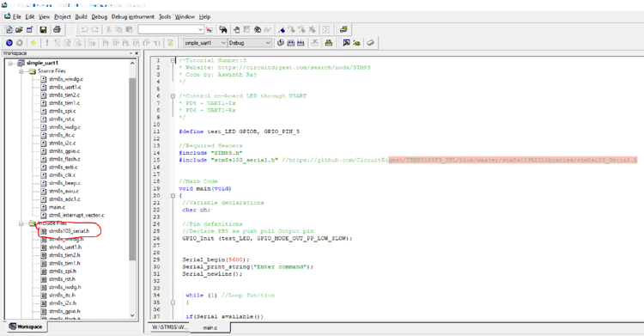Switch to the main.c editor tab
The image size is (644, 336).
point(210,327)
